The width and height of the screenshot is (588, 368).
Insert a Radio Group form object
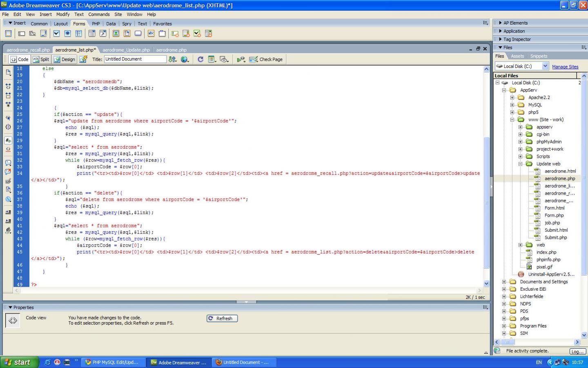[79, 34]
